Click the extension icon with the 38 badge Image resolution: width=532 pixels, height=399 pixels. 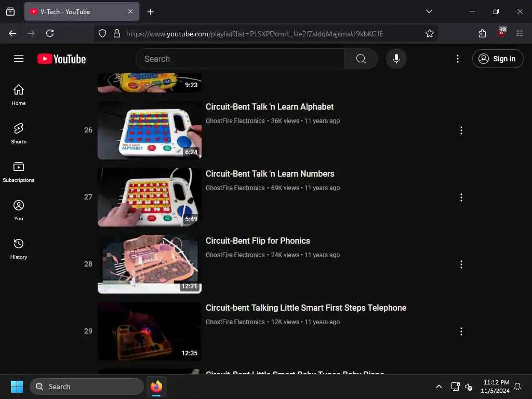(x=501, y=33)
